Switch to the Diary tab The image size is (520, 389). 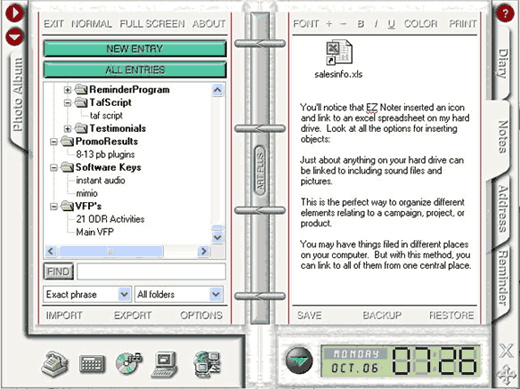click(x=503, y=63)
